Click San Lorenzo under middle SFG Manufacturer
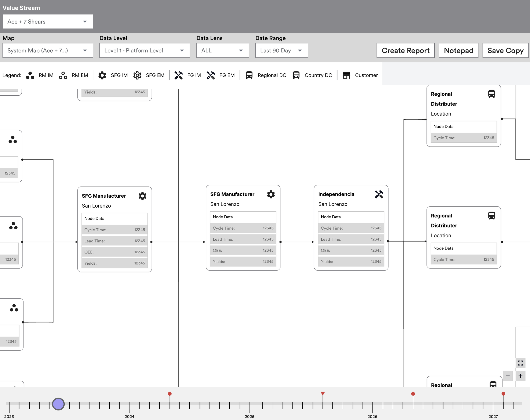 click(x=225, y=204)
